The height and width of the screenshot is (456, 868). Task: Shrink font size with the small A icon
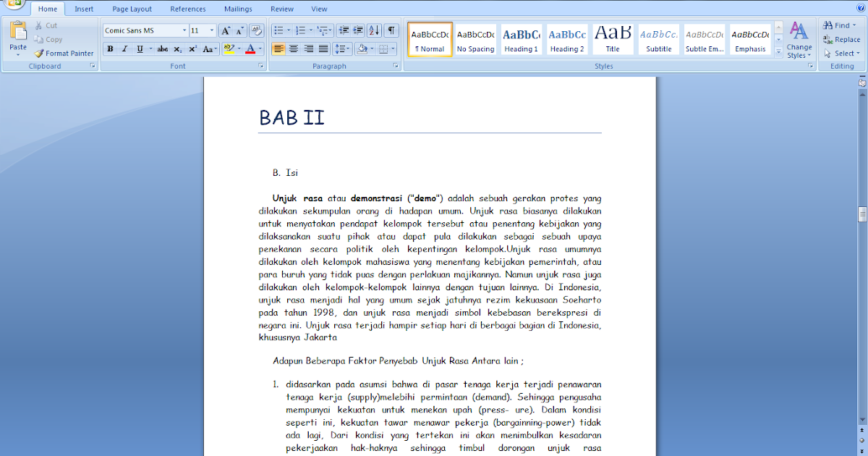click(x=239, y=30)
